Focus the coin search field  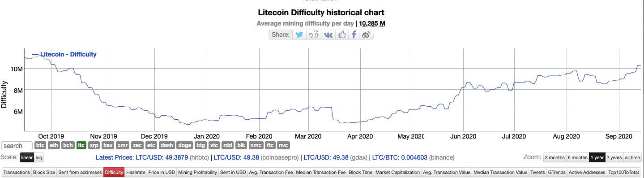click(x=17, y=146)
